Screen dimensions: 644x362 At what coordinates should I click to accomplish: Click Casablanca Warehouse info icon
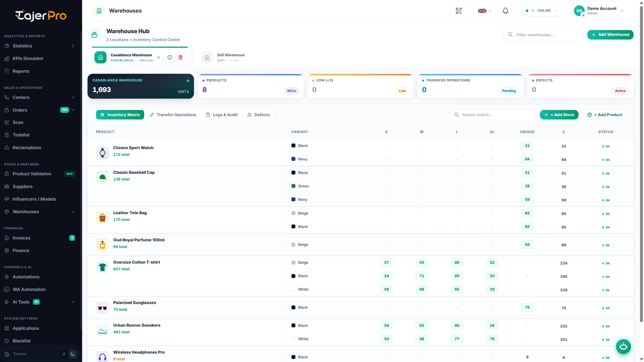[170, 57]
